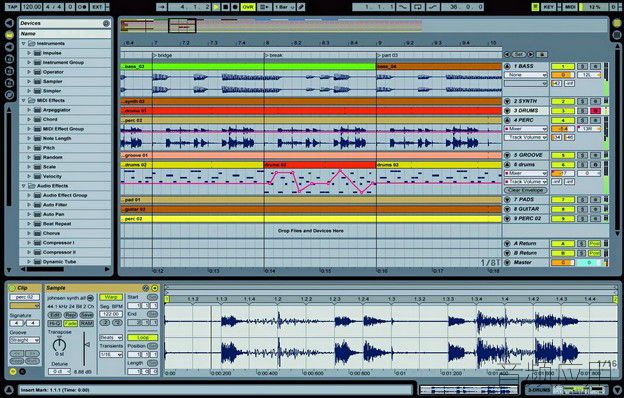The image size is (624, 398).
Task: Select the red drums 02 break clip
Action: [320, 165]
